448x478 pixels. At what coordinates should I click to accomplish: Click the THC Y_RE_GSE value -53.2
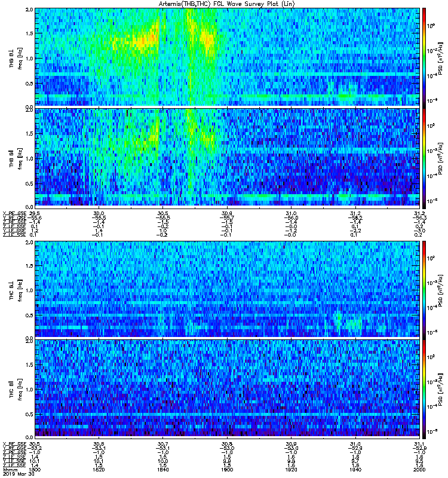pos(35,449)
